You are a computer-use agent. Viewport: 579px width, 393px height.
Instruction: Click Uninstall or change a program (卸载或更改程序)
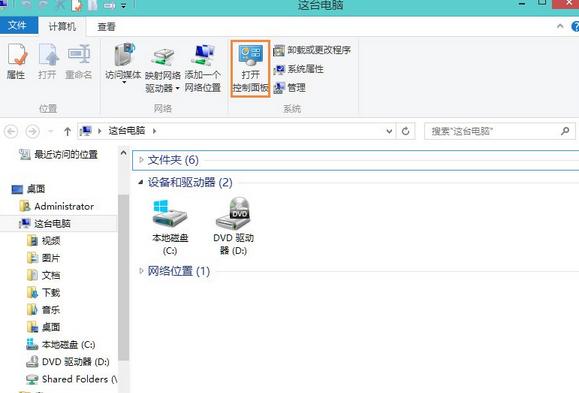click(x=312, y=50)
